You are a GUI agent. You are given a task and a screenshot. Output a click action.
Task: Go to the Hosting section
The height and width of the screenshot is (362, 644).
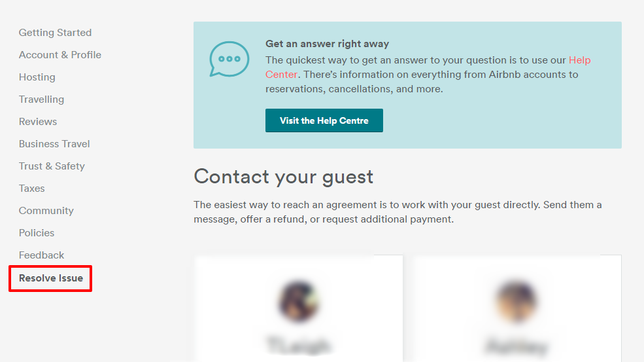(37, 77)
